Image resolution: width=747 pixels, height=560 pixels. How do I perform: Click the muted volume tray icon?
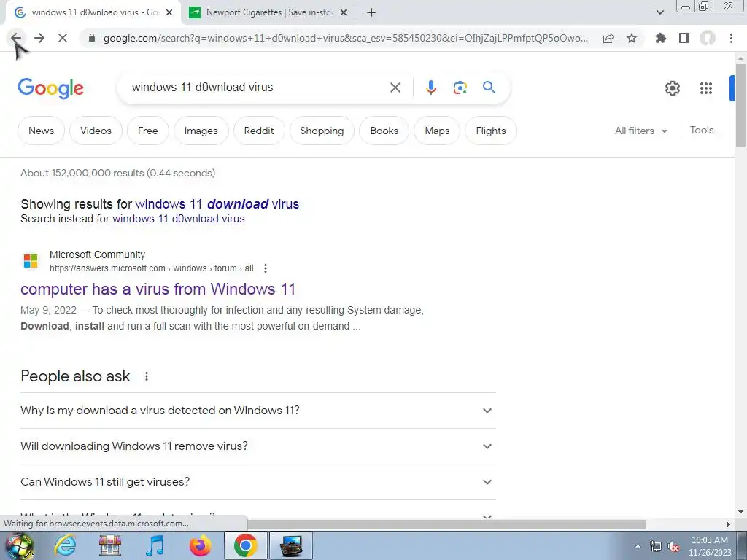tap(673, 546)
